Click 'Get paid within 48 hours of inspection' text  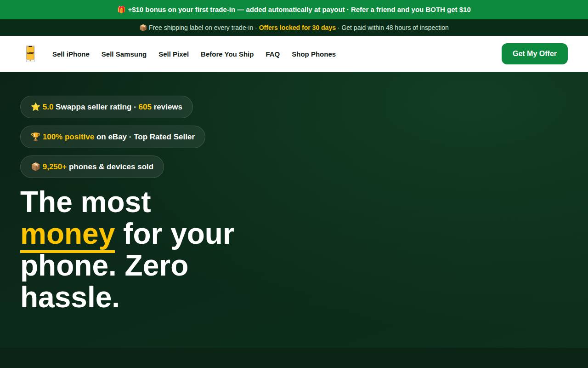[395, 28]
